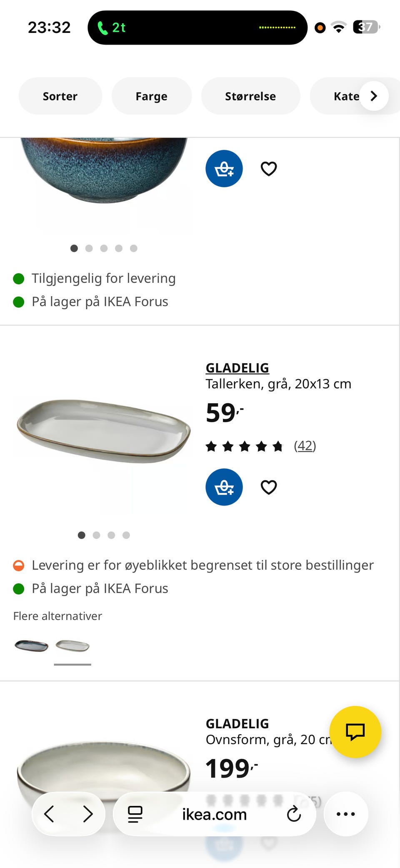
Task: Expand more filters with the right chevron
Action: point(374,96)
